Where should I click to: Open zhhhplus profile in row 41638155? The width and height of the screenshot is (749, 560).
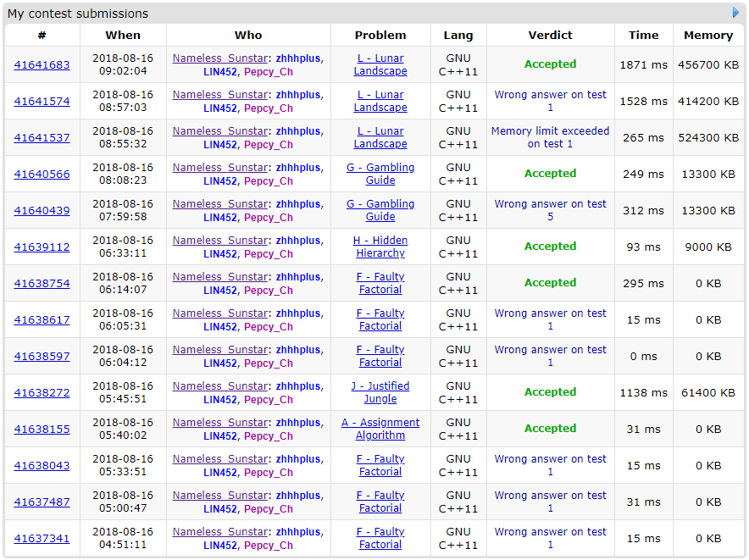click(298, 423)
